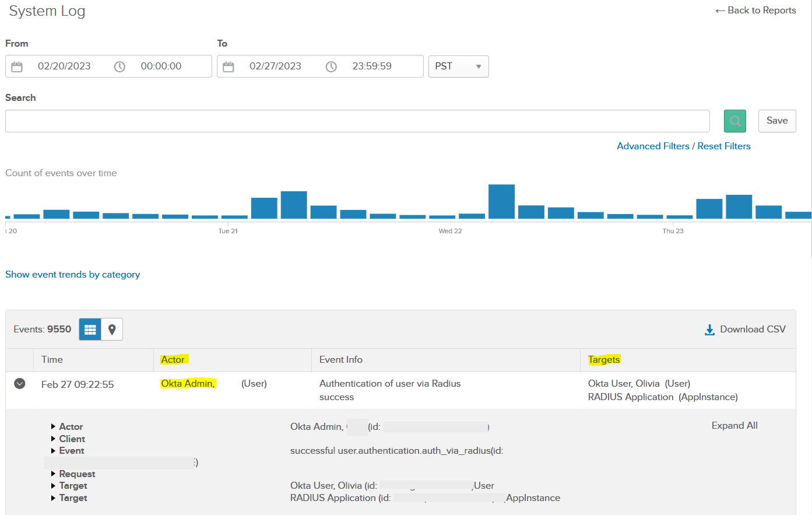Select the table grid view icon

pyautogui.click(x=90, y=330)
